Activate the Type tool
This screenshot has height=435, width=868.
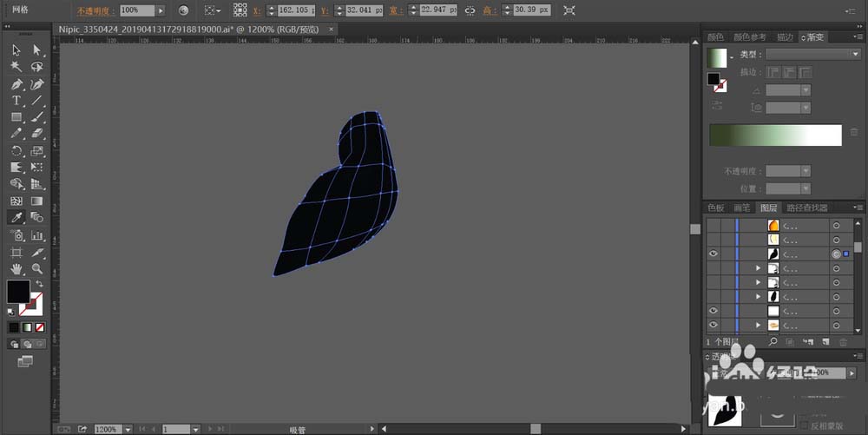click(x=16, y=101)
